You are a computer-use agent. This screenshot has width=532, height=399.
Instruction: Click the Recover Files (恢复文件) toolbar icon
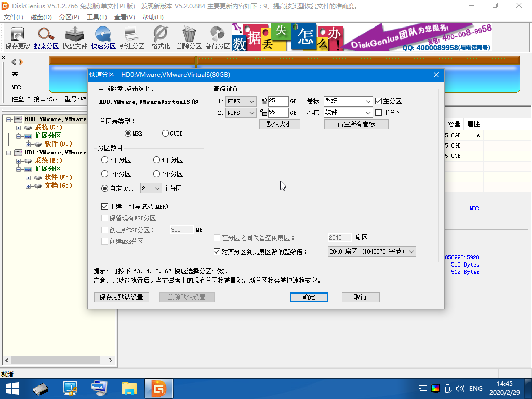coord(75,37)
